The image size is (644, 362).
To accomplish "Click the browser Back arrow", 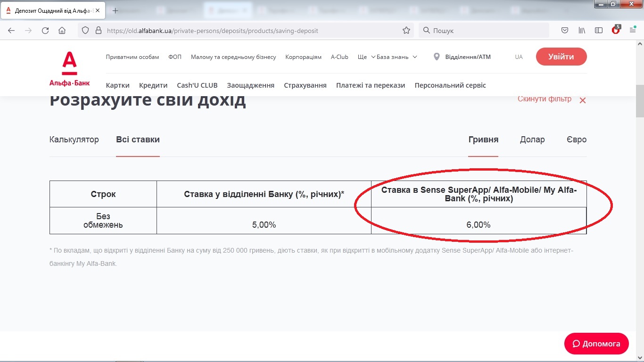I will click(x=11, y=31).
